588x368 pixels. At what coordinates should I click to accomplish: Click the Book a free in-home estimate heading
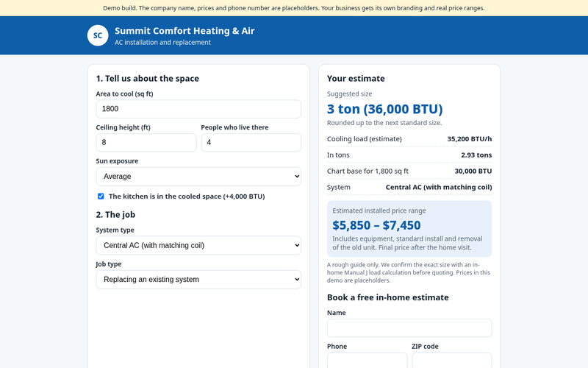[388, 297]
